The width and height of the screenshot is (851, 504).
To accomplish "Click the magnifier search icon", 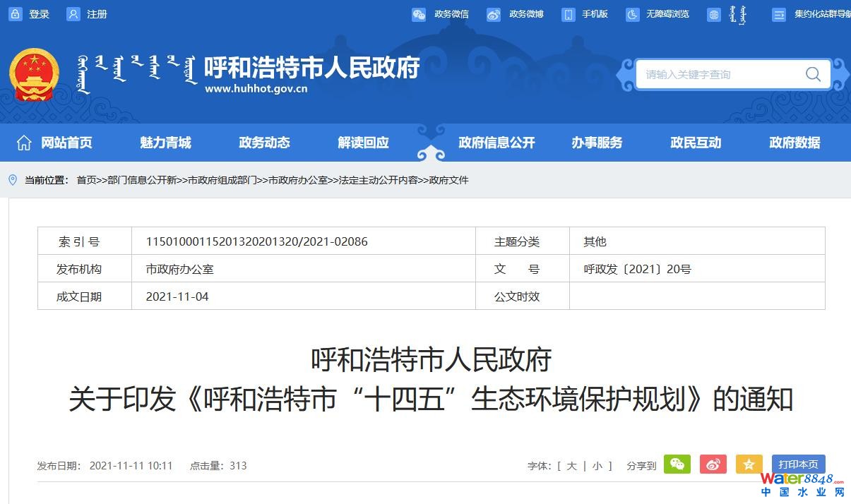I will tap(813, 74).
